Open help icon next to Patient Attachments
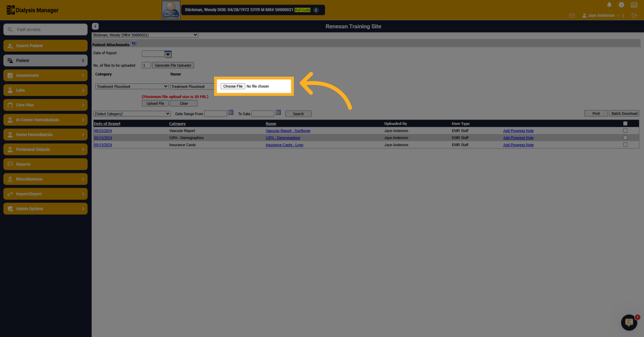The width and height of the screenshot is (644, 337). 134,43
